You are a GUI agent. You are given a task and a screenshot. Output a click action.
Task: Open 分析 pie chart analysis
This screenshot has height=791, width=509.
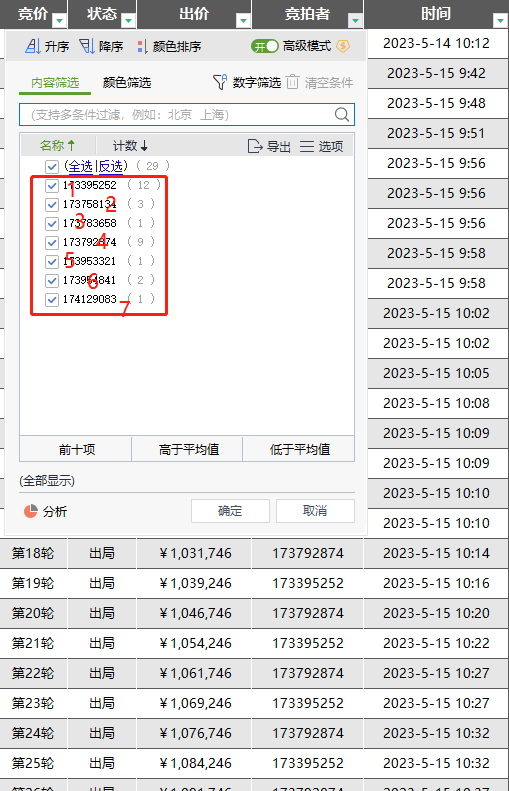coord(31,511)
